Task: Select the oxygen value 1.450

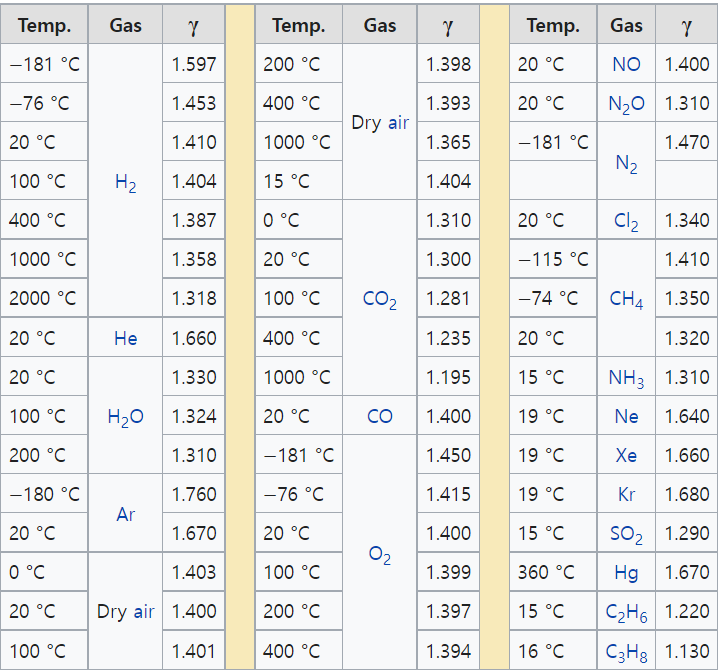Action: (448, 455)
